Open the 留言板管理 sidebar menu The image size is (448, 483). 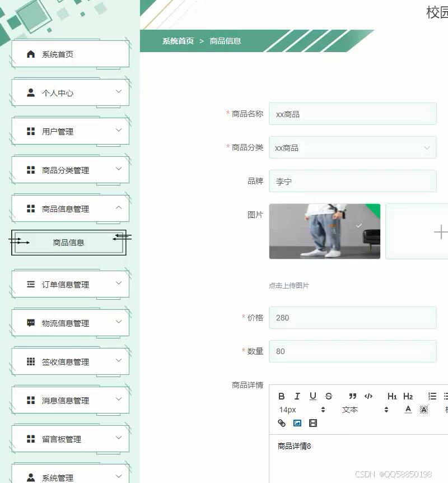(x=70, y=439)
